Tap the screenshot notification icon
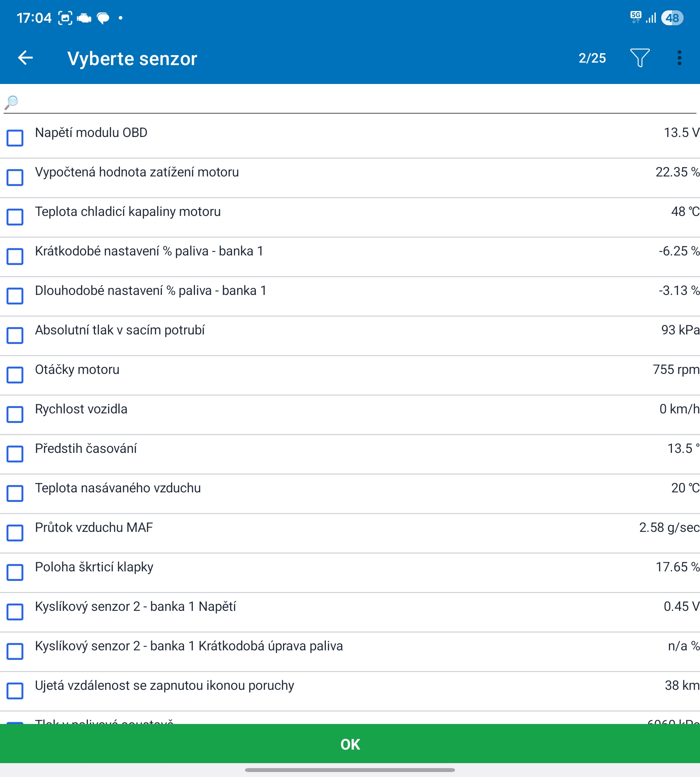This screenshot has width=700, height=777. [65, 18]
